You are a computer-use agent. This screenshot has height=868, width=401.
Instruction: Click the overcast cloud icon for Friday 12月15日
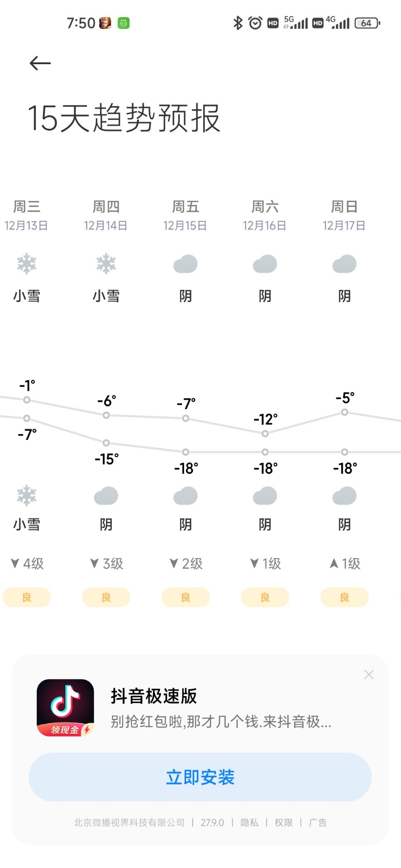tap(185, 264)
